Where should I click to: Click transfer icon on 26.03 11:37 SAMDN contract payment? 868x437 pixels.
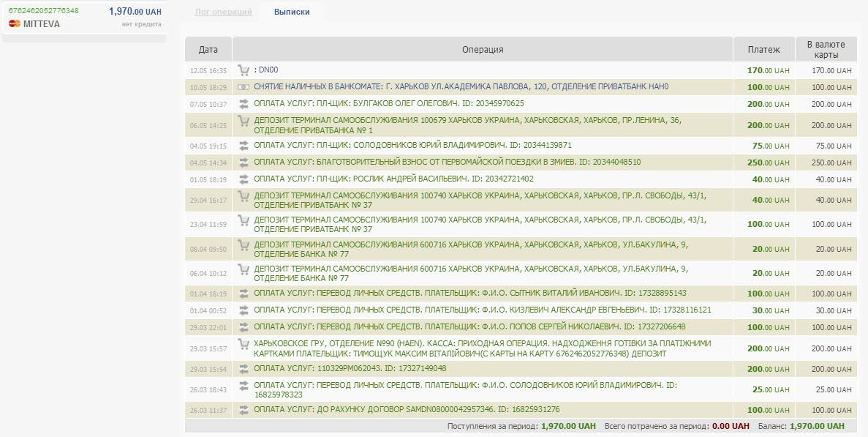click(x=244, y=410)
